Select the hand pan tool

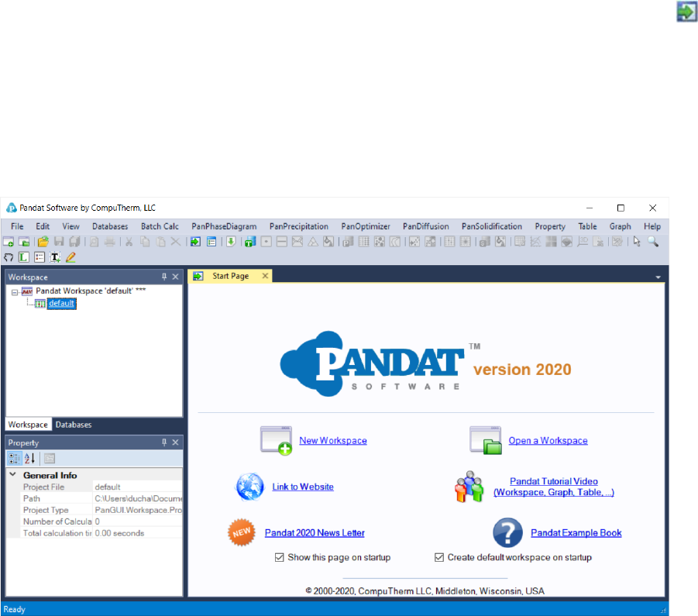pyautogui.click(x=8, y=257)
